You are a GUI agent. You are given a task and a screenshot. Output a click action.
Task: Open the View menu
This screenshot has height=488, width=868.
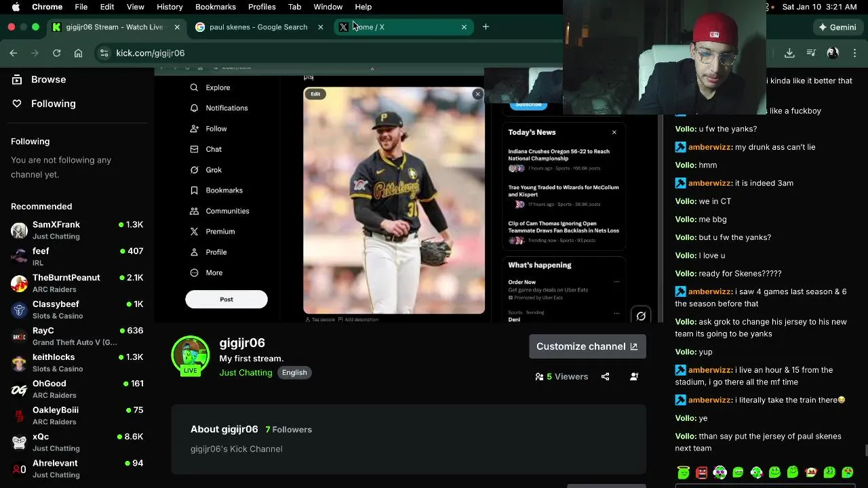click(136, 7)
